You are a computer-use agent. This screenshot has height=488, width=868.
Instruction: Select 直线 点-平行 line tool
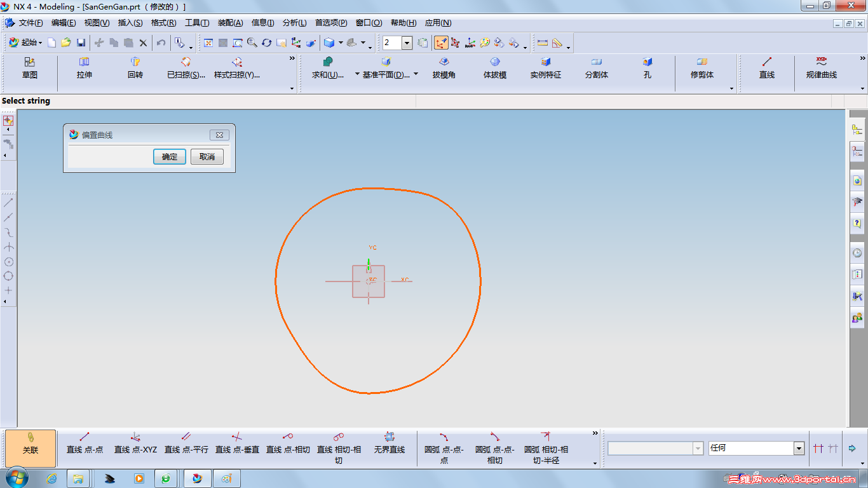point(186,444)
